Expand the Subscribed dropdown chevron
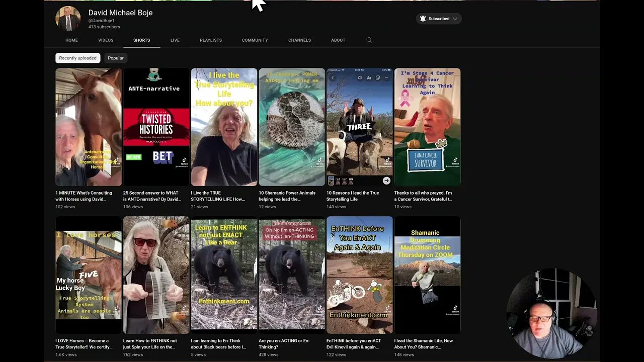This screenshot has width=644, height=362. (455, 19)
